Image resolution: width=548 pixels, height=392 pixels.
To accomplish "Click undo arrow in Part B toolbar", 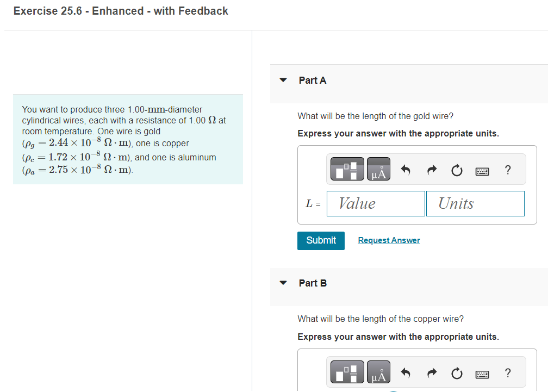I will 406,373.
